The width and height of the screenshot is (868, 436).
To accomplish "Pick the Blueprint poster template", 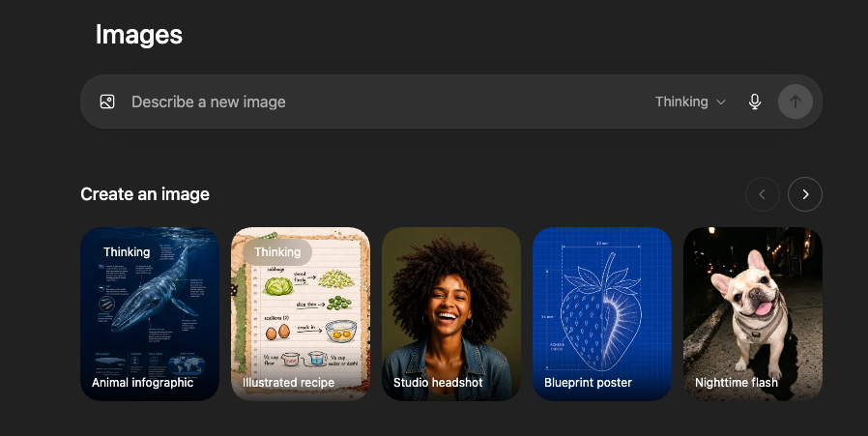I will point(602,313).
